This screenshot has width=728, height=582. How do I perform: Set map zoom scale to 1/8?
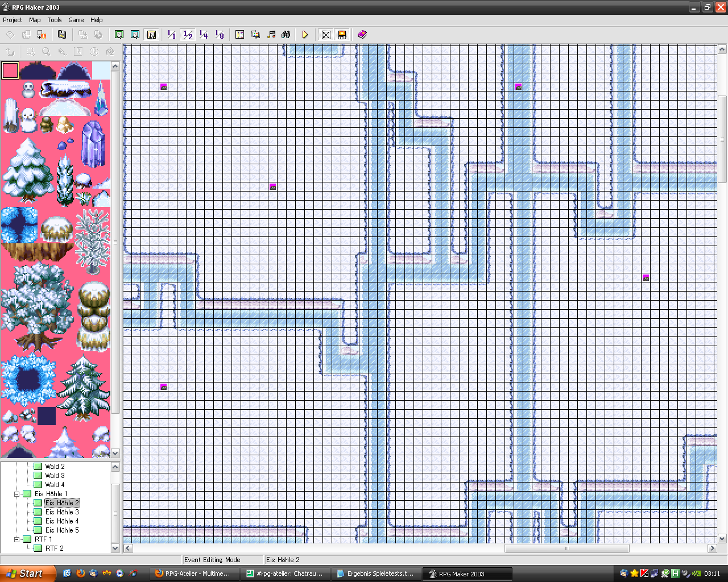(x=219, y=35)
